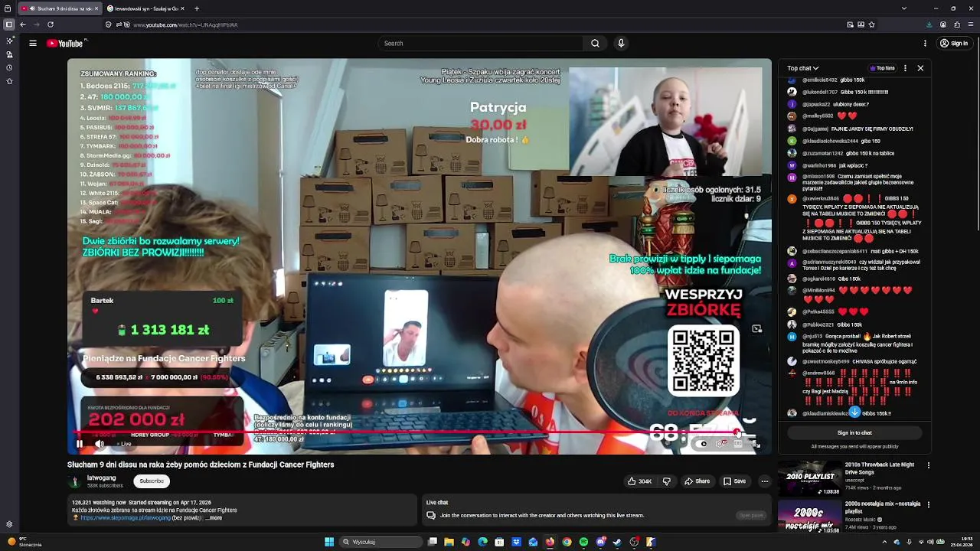Screen dimensions: 980x551
Task: Click Open panel for live chat
Action: 751,515
